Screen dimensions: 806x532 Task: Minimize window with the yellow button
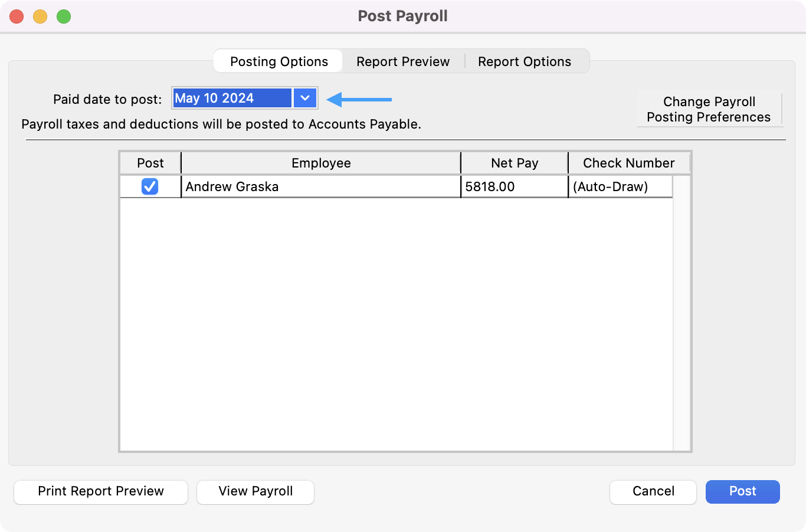(x=40, y=17)
